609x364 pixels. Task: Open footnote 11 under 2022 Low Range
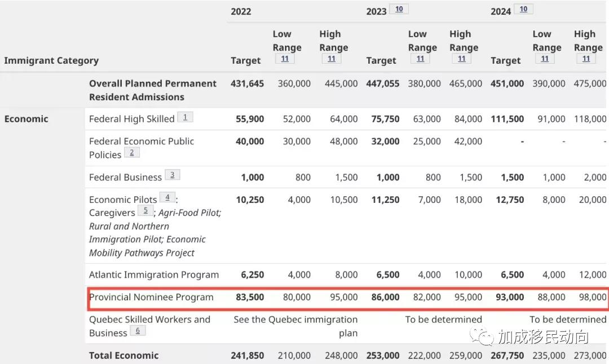[285, 59]
